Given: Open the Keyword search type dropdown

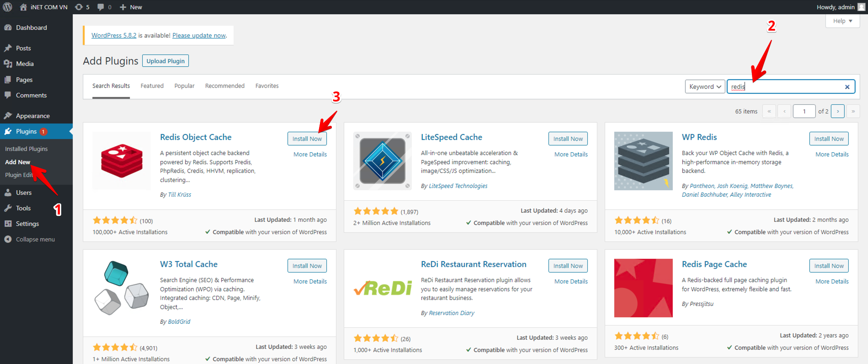Looking at the screenshot, I should pos(705,86).
